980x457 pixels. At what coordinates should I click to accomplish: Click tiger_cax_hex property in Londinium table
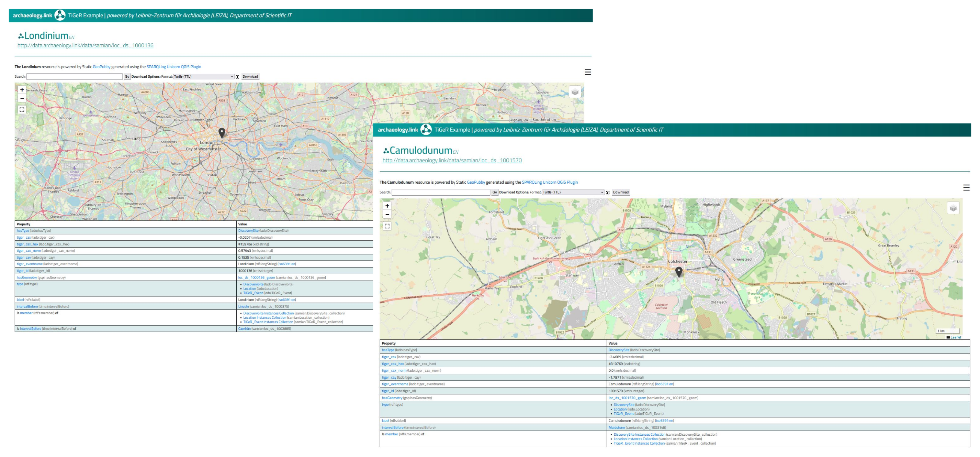(27, 244)
